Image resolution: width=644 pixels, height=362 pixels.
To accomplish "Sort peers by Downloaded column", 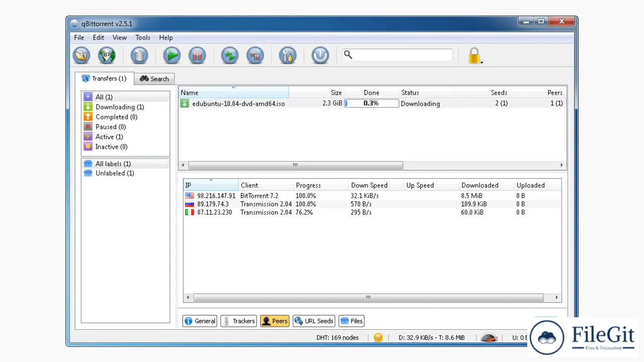I will (x=487, y=185).
